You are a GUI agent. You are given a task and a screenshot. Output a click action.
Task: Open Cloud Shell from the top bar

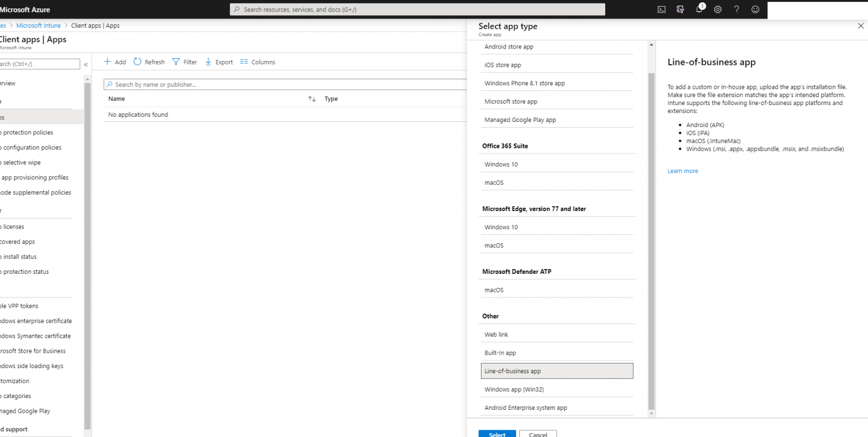coord(661,9)
